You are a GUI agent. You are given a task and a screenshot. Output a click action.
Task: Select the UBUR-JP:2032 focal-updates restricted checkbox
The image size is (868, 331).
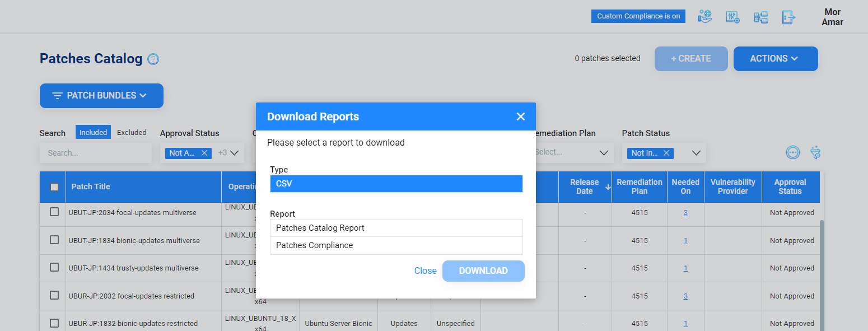(53, 296)
